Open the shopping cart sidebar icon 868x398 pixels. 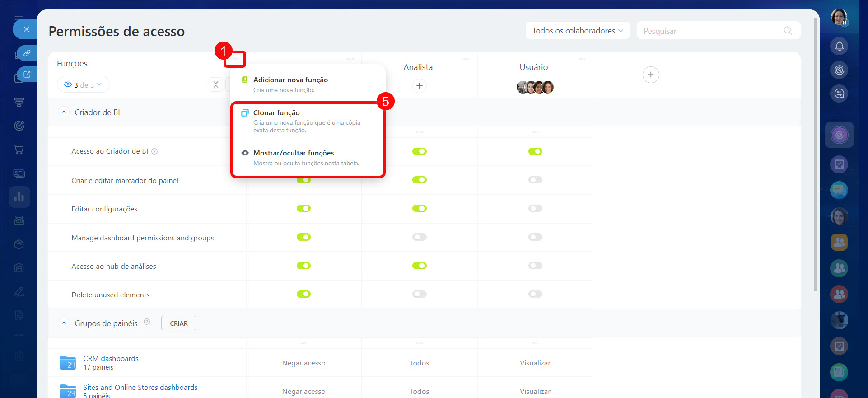click(x=19, y=150)
